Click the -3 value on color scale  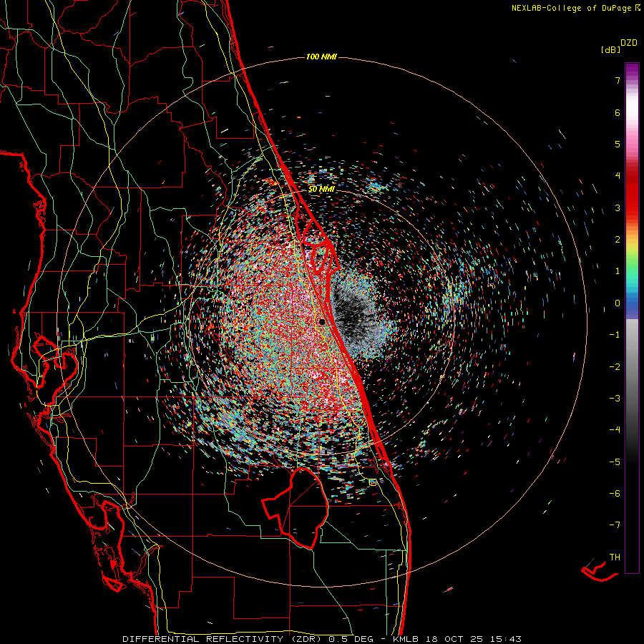click(615, 399)
